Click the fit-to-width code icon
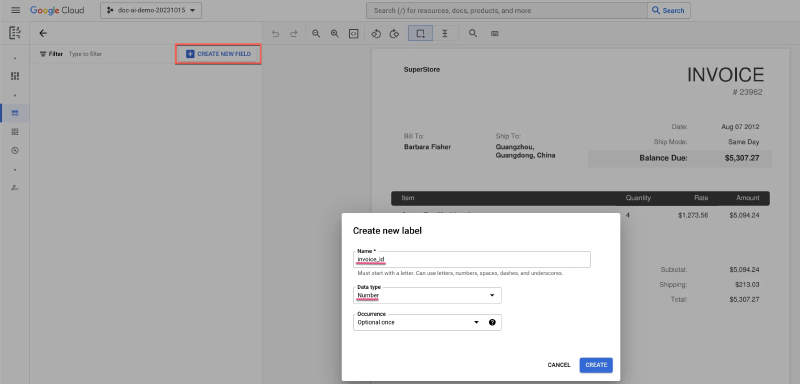 click(x=353, y=34)
